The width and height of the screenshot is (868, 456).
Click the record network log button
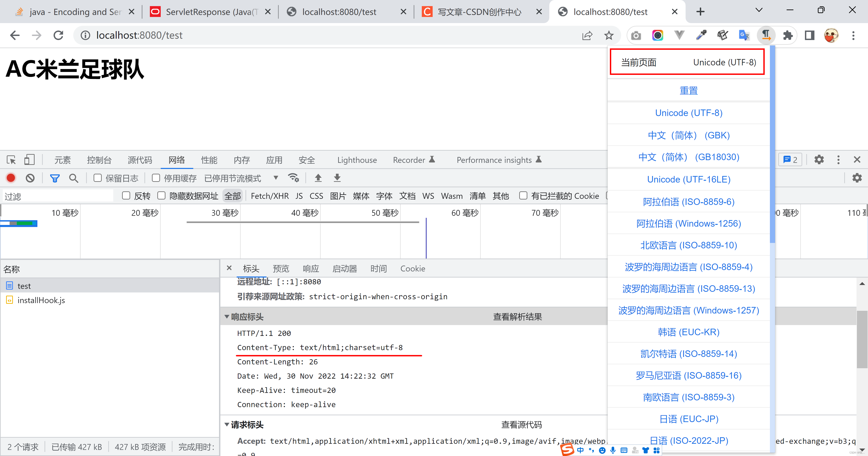coord(11,178)
